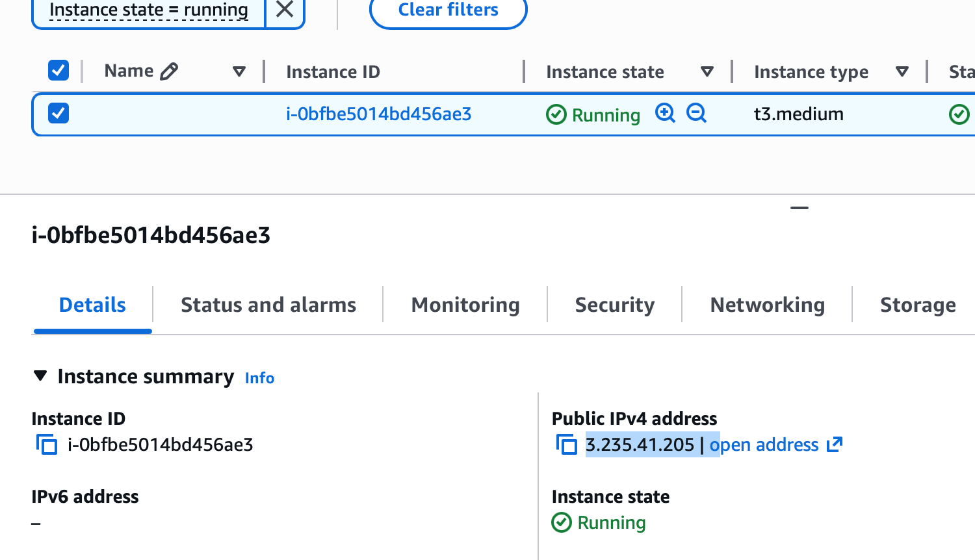The image size is (975, 560).
Task: Open the Instance state column filter dropdown
Action: [x=707, y=71]
